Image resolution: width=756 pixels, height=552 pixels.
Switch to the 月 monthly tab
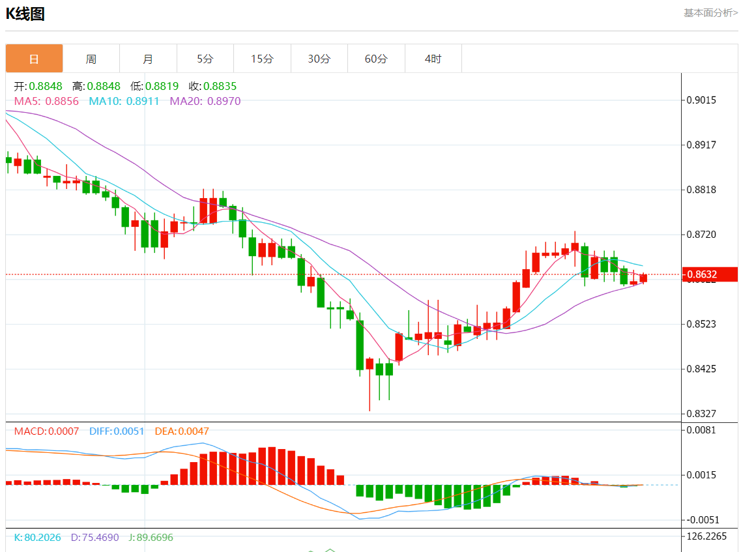click(148, 59)
